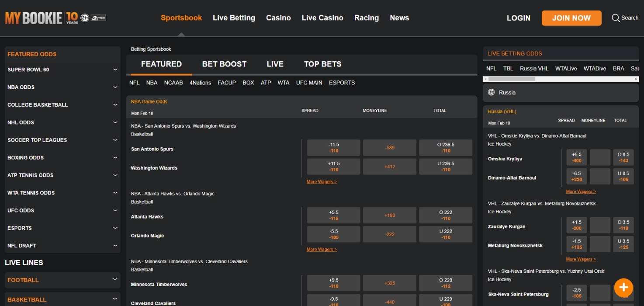Expand Soccer Top Leagues
The width and height of the screenshot is (644, 306).
click(62, 140)
